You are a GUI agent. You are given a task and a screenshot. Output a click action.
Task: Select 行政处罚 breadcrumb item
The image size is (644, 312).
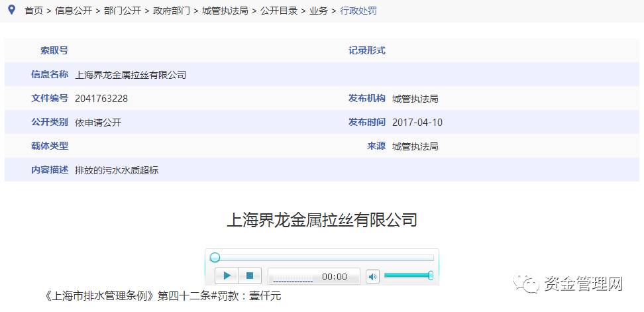(x=358, y=11)
